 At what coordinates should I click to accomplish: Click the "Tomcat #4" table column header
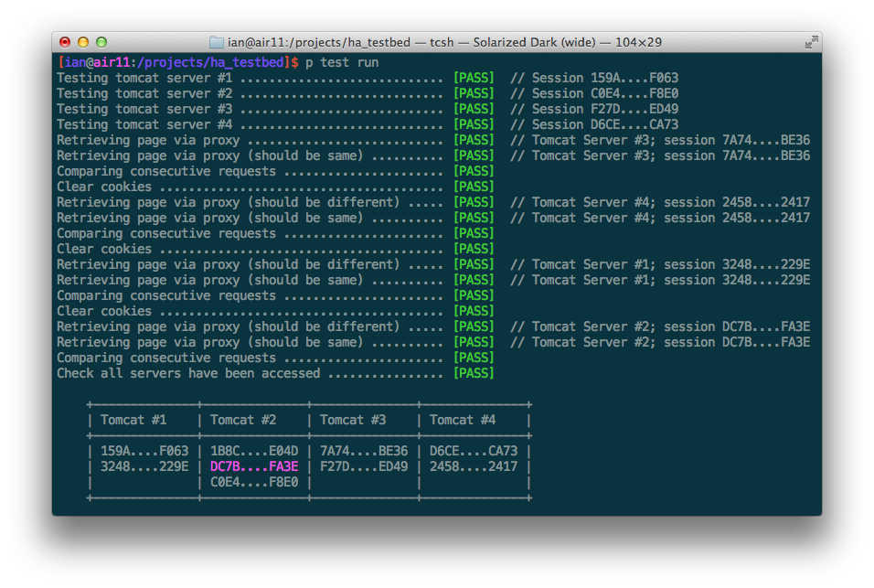[463, 420]
